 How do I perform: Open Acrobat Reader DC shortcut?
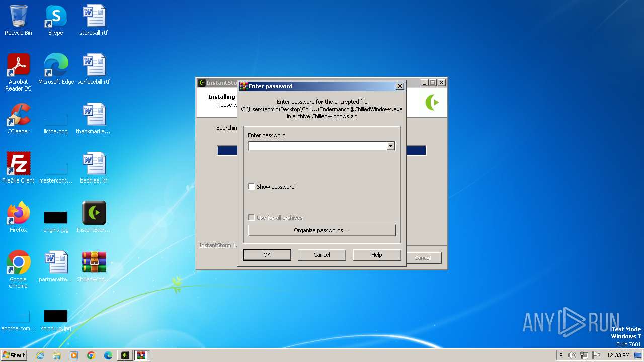(18, 72)
